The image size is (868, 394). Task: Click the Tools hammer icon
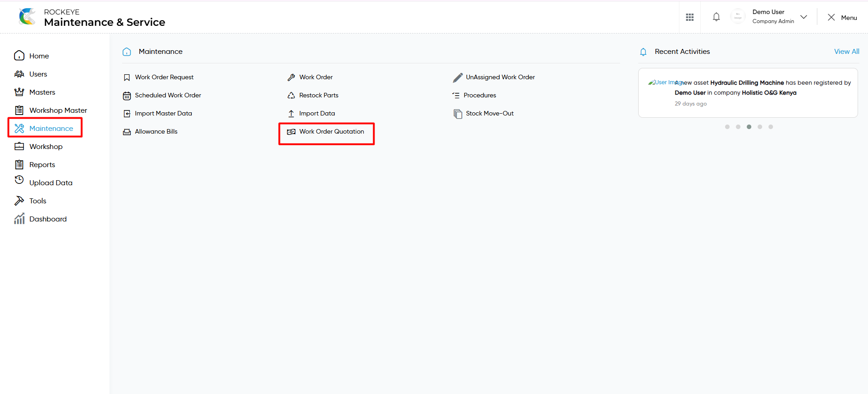point(19,201)
